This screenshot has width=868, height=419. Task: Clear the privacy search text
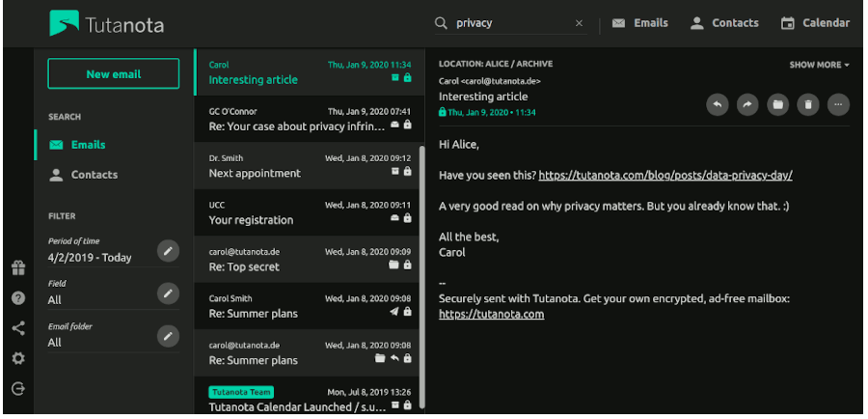coord(579,23)
